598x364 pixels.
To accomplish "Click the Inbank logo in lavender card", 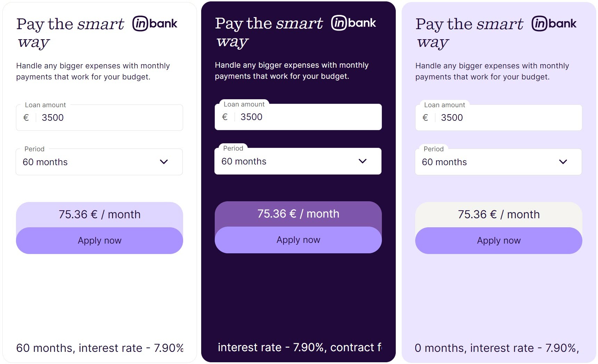I will [554, 24].
